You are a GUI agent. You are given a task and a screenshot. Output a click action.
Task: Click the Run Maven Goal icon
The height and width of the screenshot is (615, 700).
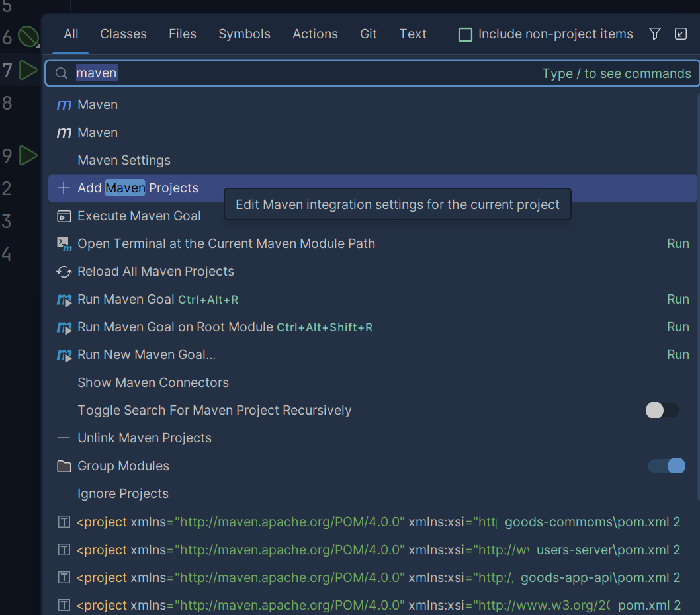click(x=64, y=300)
